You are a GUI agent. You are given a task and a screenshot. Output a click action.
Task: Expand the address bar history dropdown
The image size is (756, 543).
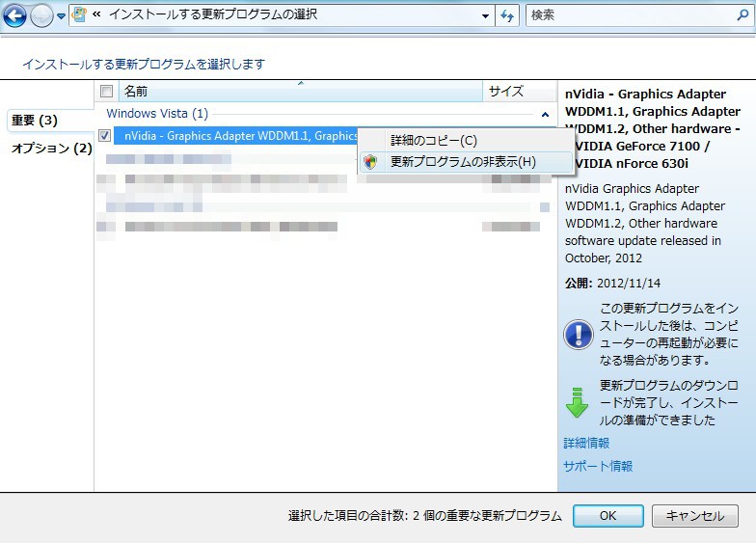point(485,15)
